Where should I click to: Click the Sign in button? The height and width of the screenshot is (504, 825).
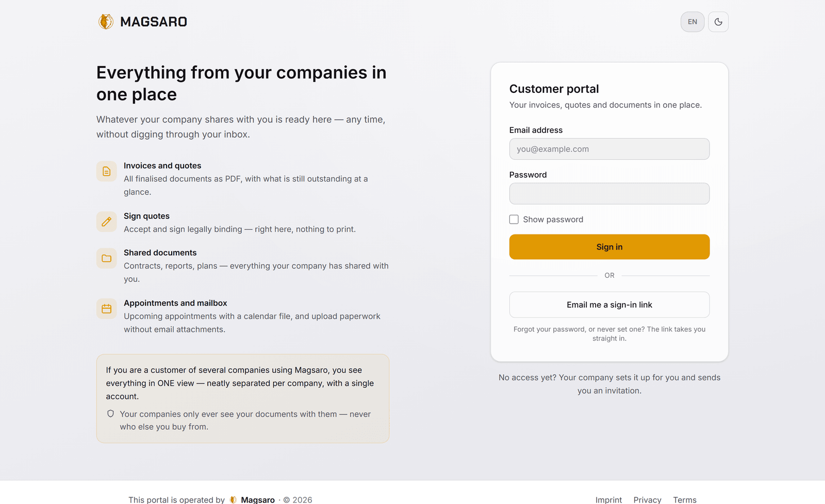tap(609, 247)
